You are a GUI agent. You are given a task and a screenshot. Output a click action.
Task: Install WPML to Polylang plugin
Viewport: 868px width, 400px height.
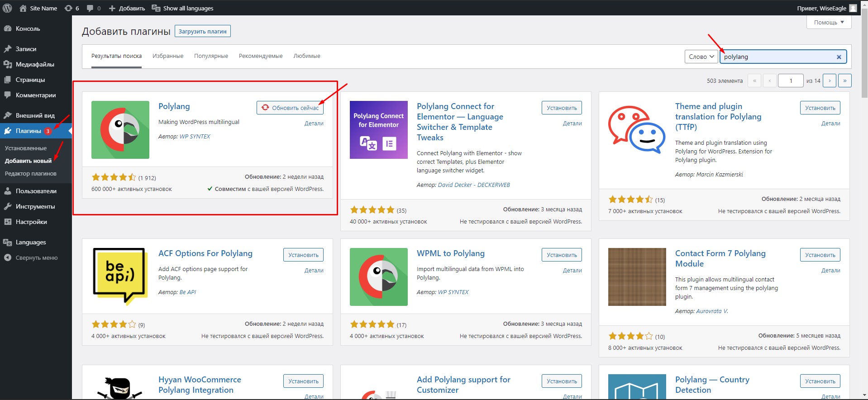[x=562, y=255]
